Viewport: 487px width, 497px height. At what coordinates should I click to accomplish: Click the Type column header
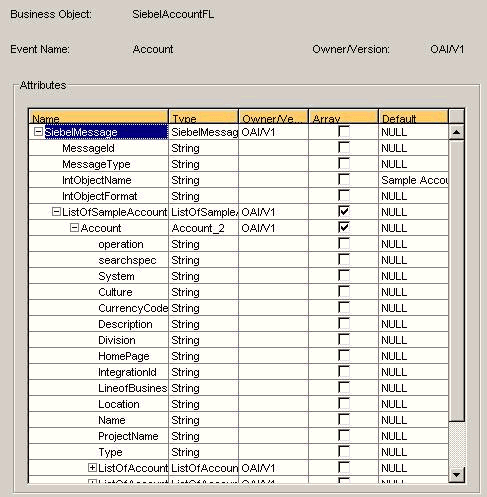[204, 117]
